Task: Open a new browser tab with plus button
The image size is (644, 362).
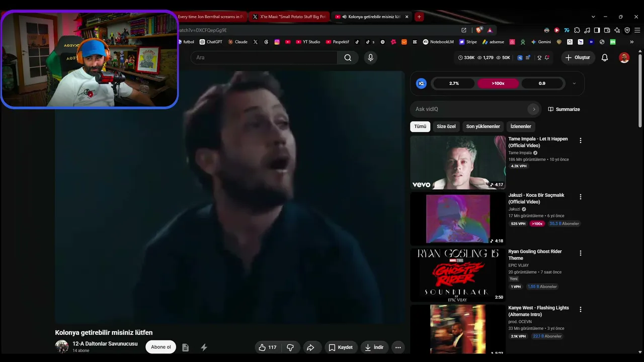Action: [x=419, y=17]
